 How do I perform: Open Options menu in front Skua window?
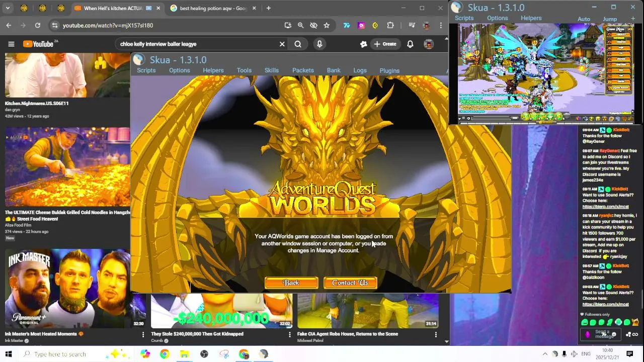(x=180, y=70)
